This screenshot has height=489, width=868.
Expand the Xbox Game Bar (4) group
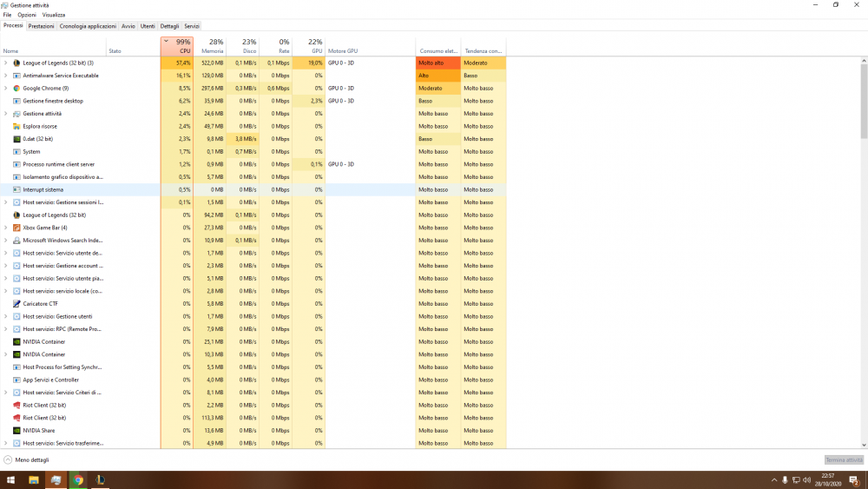coord(5,228)
